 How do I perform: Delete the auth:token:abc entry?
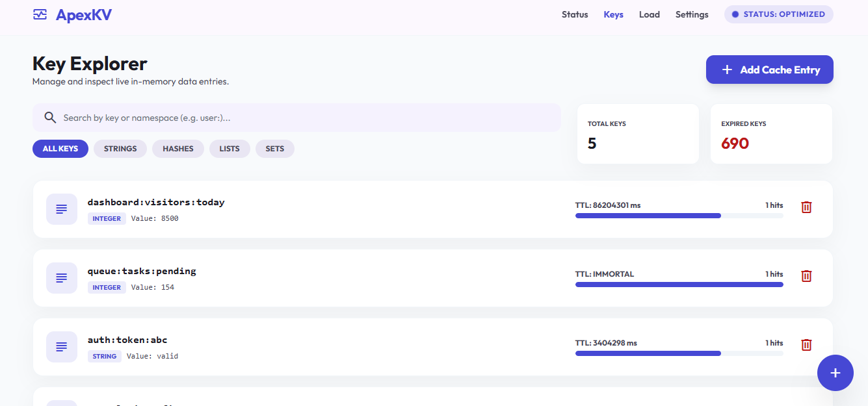pyautogui.click(x=806, y=345)
